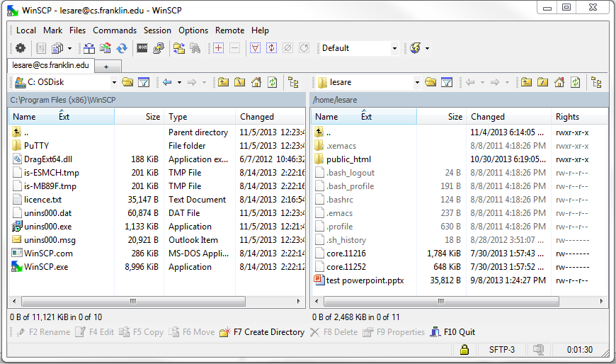This screenshot has height=364, width=616.
Task: Expand remote forward history dropdown arrow
Action: (x=507, y=83)
